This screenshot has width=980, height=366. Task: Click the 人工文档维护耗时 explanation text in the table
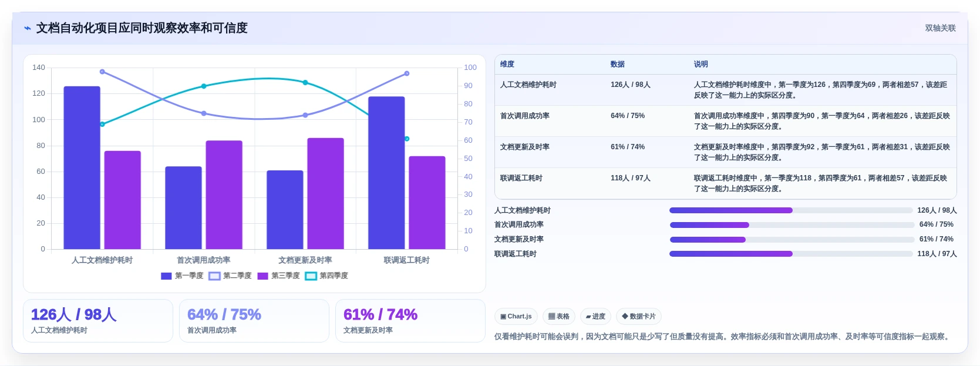(821, 90)
